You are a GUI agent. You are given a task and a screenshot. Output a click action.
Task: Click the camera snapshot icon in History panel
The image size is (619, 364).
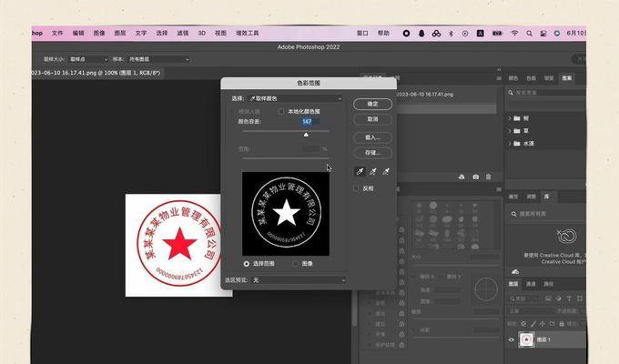coord(476,177)
